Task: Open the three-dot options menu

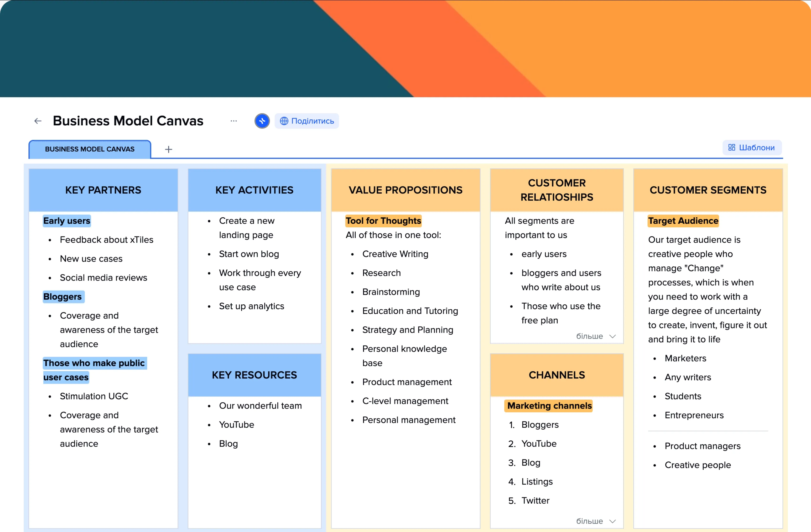Action: (234, 121)
